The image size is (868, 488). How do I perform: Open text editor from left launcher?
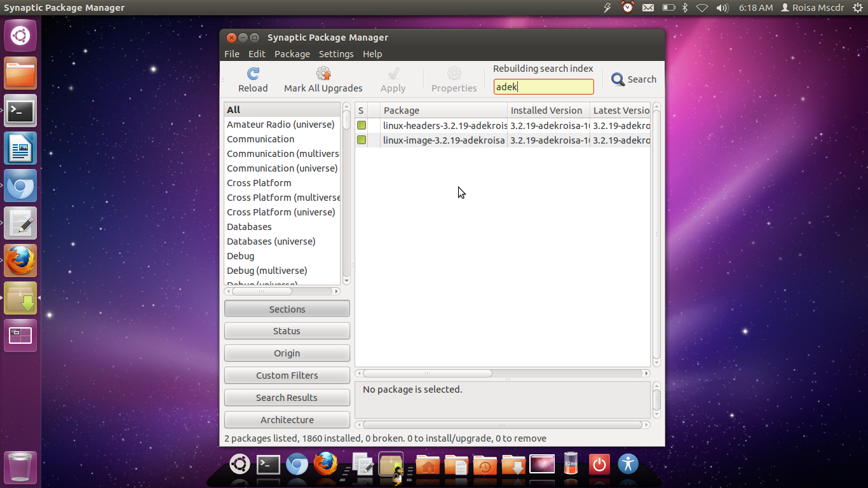coord(20,223)
